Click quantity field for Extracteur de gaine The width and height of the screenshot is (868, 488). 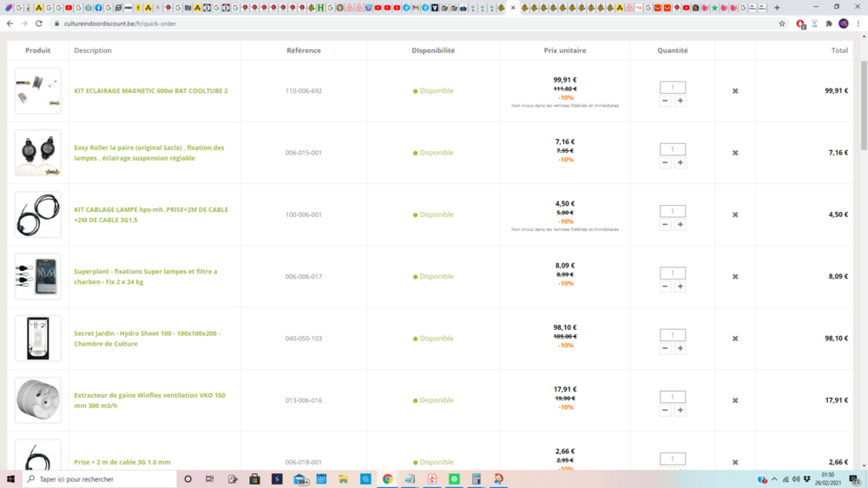673,397
